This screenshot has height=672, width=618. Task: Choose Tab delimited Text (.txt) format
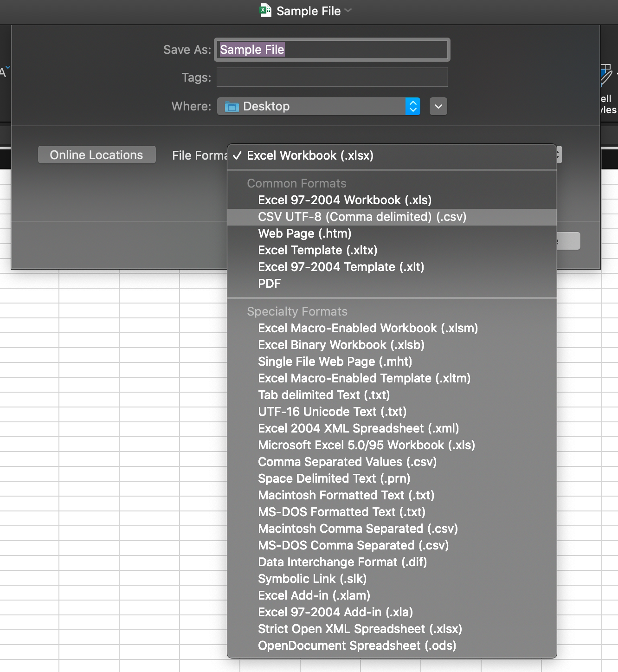point(324,395)
